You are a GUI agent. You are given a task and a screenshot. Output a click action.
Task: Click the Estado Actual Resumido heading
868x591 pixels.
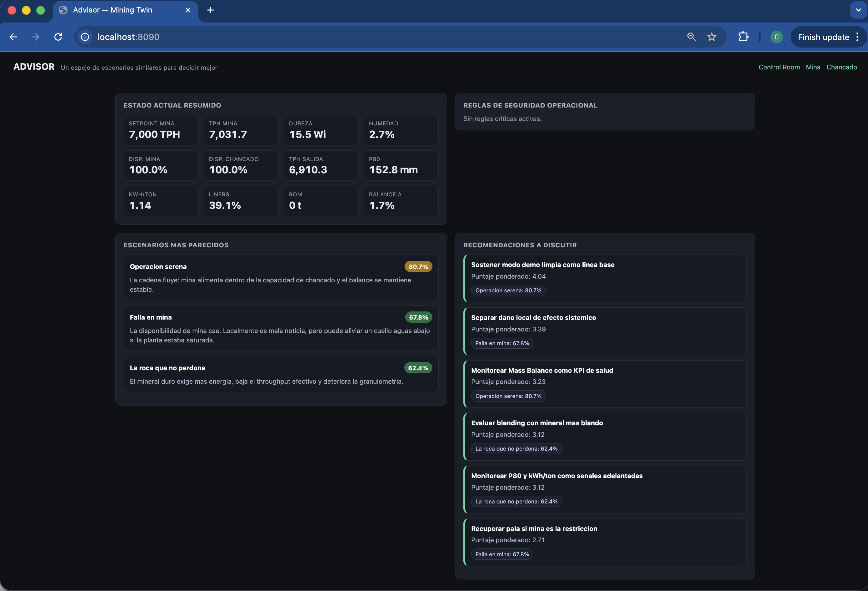click(x=172, y=105)
